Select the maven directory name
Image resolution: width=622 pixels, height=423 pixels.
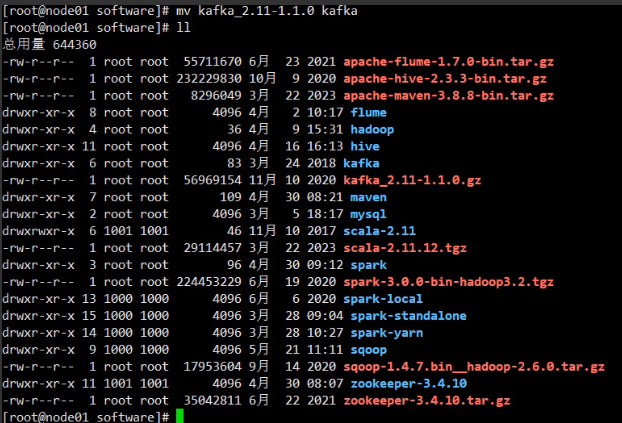tap(369, 198)
